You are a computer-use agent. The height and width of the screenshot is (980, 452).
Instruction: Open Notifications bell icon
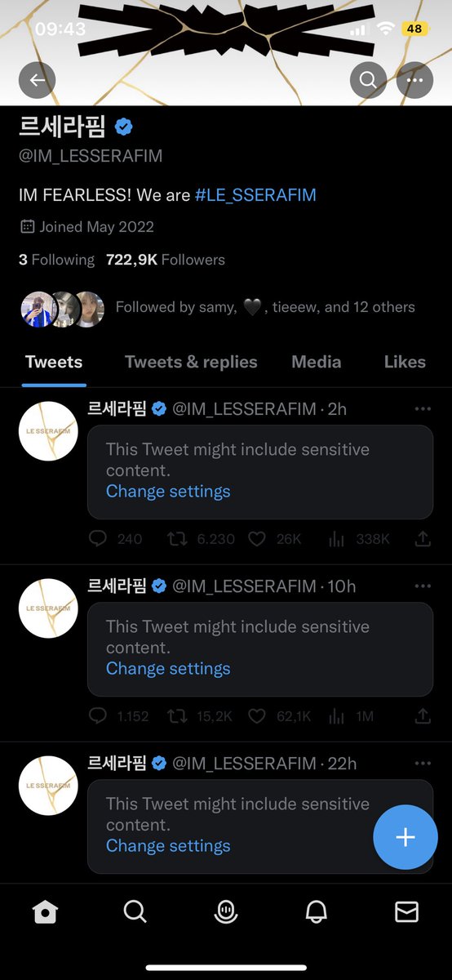[x=317, y=912]
